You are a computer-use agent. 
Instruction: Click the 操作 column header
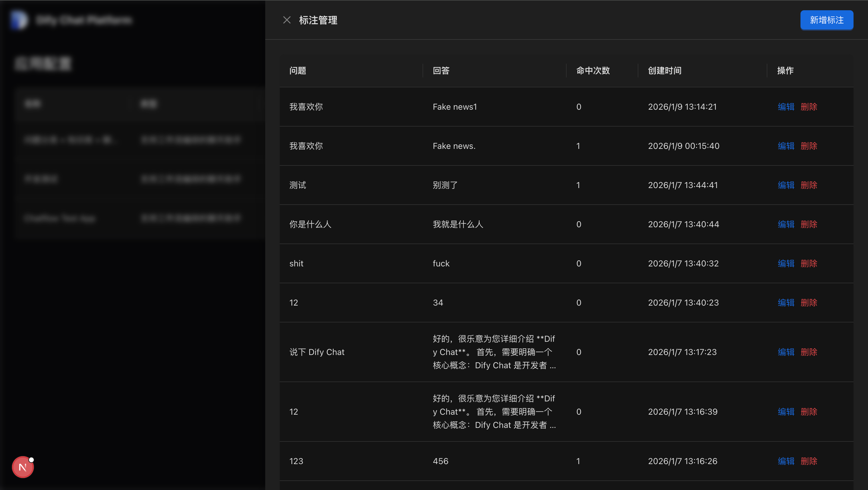point(785,71)
